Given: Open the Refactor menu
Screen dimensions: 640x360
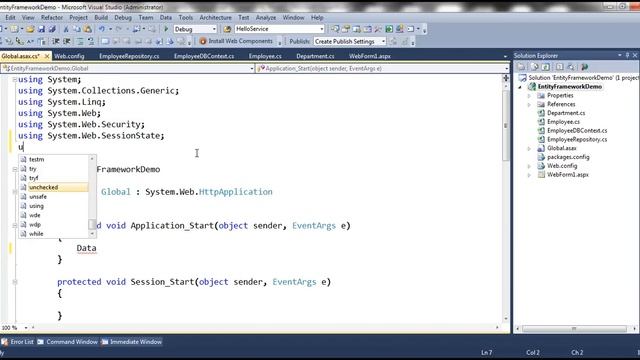Looking at the screenshot, I should point(52,18).
